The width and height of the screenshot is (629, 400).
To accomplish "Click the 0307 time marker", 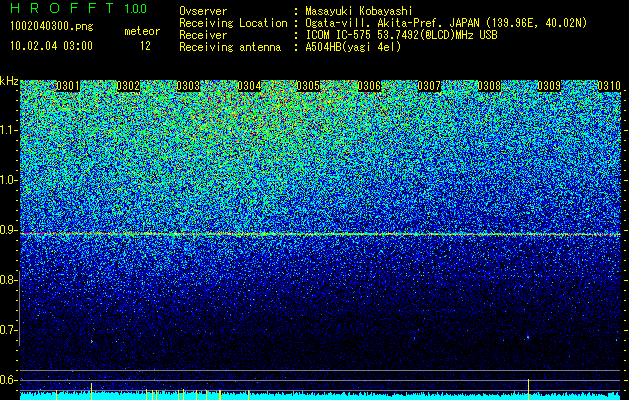I will [x=429, y=86].
